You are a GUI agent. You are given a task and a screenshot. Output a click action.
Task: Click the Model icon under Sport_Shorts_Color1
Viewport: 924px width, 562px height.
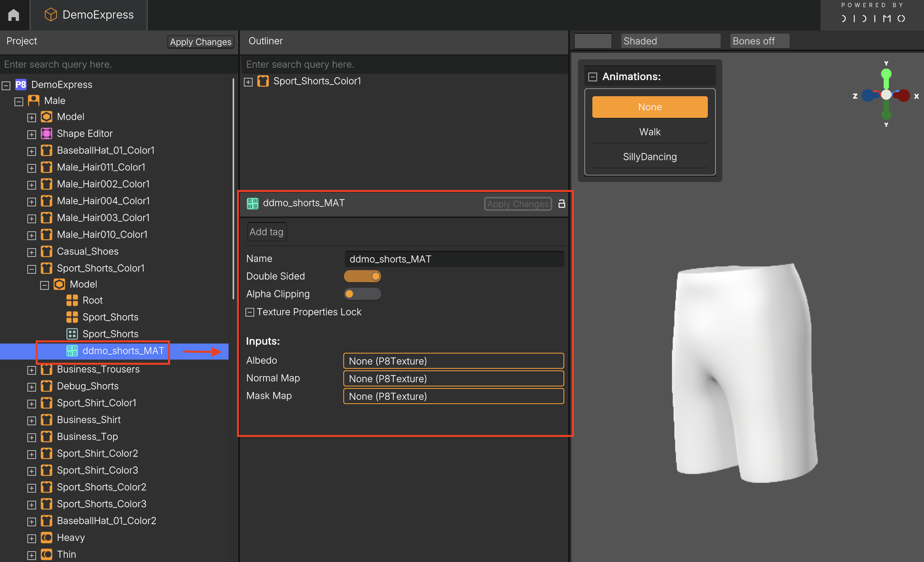coord(59,284)
